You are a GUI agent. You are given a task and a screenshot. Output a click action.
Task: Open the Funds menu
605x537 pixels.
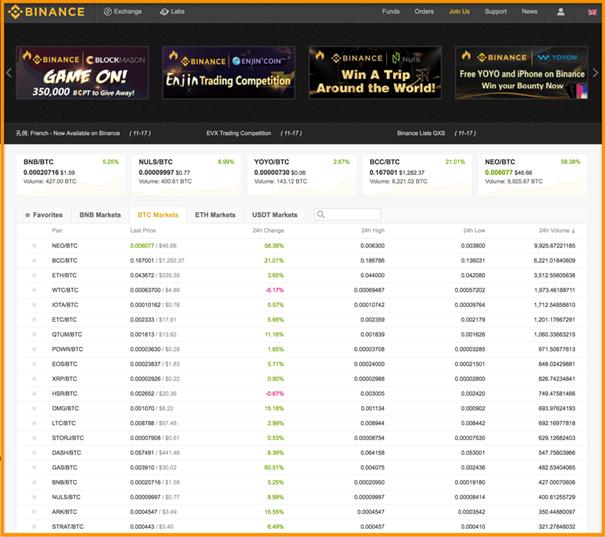(x=391, y=12)
